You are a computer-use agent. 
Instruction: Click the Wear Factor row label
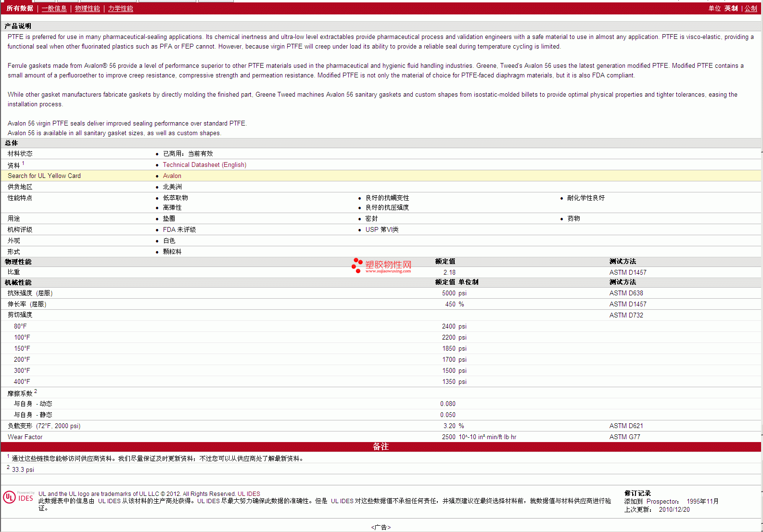tap(25, 437)
